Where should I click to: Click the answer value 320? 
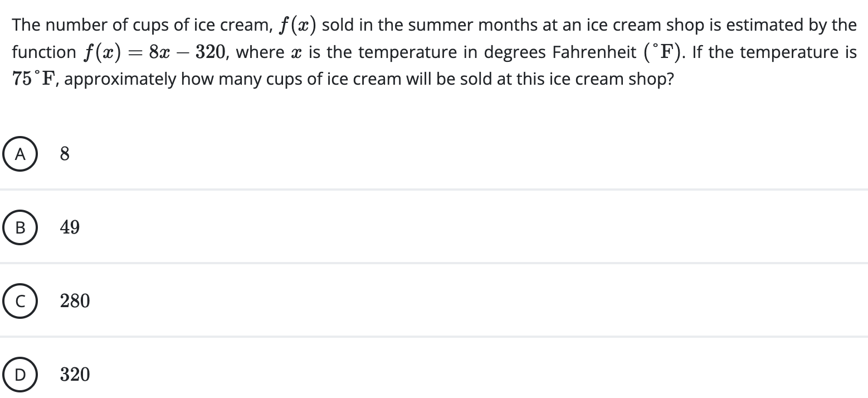pos(75,375)
